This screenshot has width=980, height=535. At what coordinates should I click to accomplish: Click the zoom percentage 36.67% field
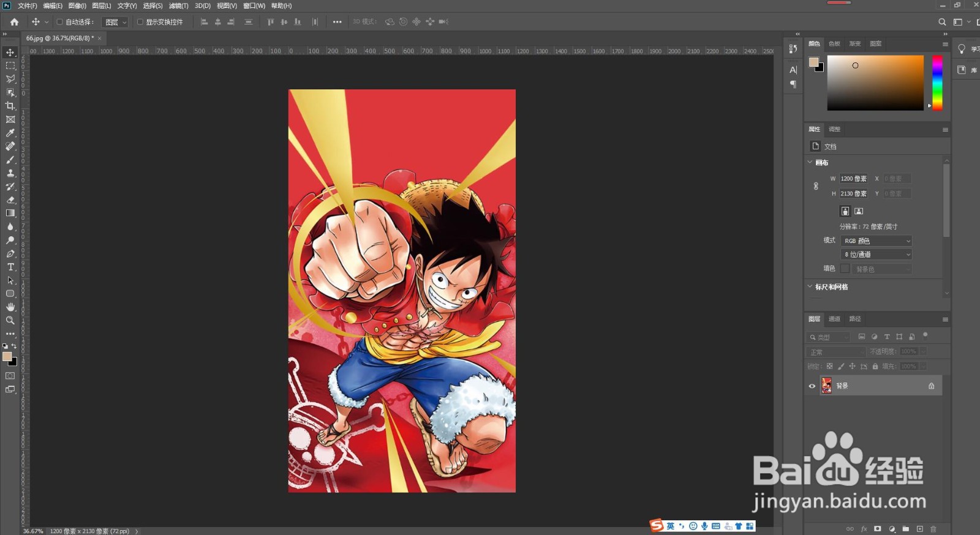coord(33,531)
